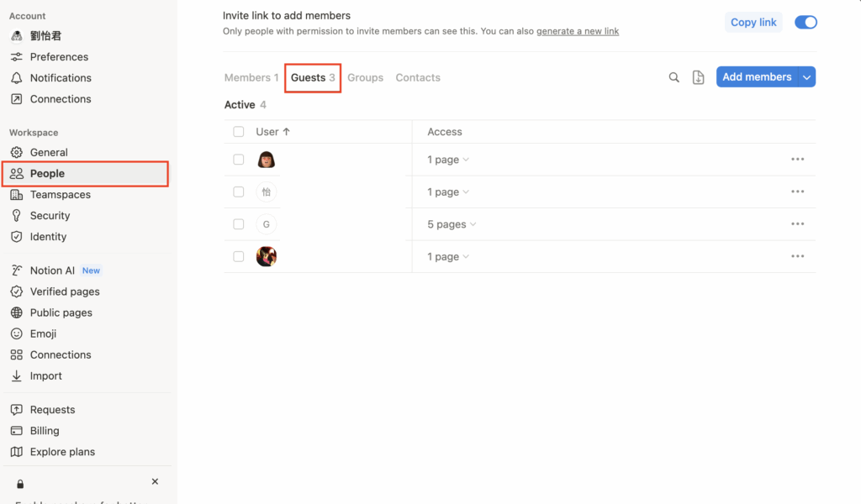Expand the 5 pages access dropdown

[x=452, y=224]
